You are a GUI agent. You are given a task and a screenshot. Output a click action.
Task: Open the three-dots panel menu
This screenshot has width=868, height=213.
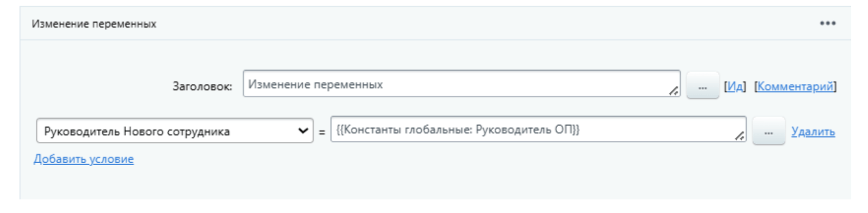(x=827, y=23)
